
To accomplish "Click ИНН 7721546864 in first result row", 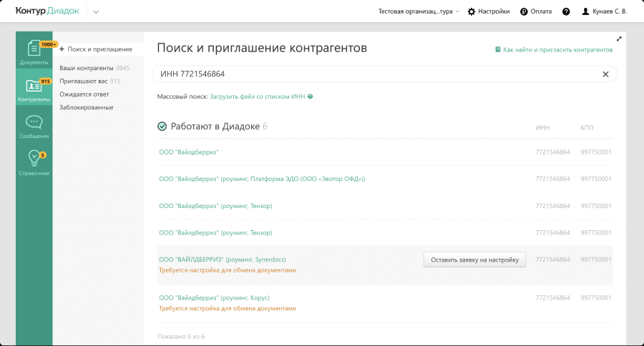I will [x=552, y=152].
